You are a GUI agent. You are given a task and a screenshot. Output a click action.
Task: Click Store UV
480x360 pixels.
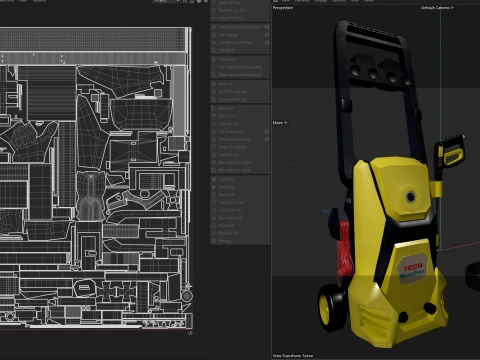[240, 226]
